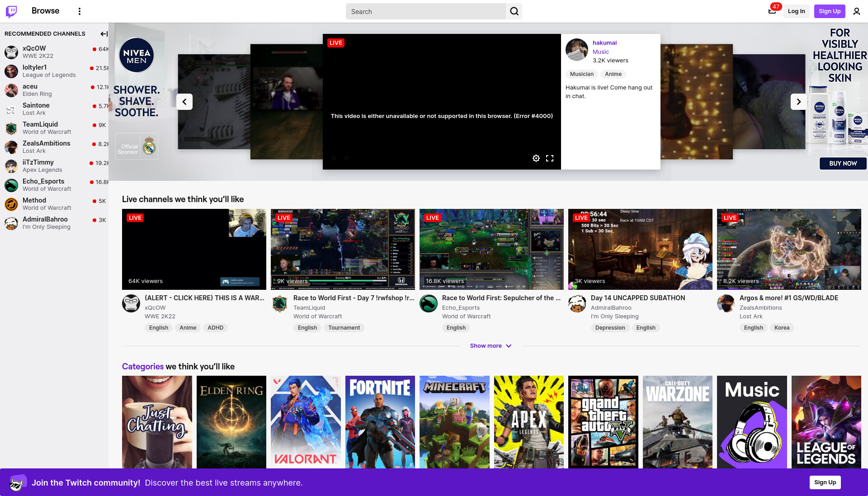Open xQcOW avatar in sidebar
Viewport: 868px width, 496px height.
click(11, 52)
